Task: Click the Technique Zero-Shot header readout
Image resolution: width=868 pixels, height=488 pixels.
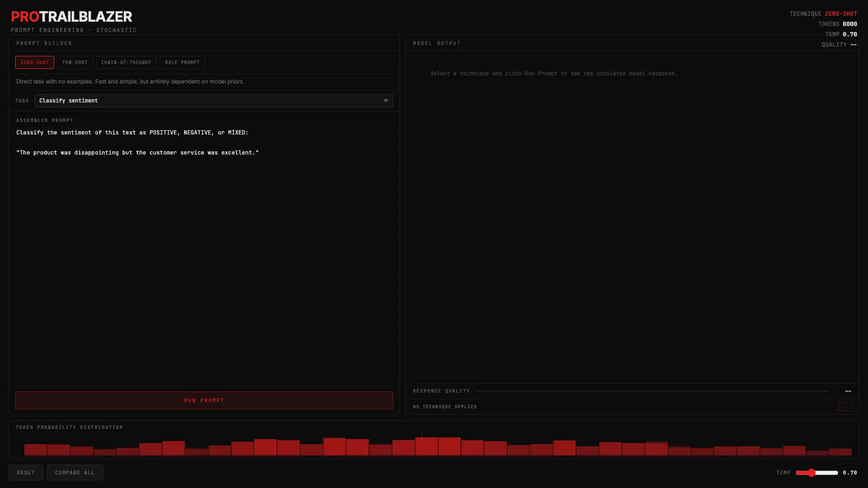Action: click(823, 14)
